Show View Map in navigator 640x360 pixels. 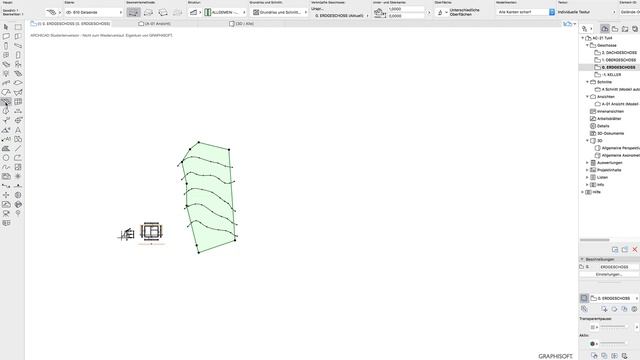615,29
